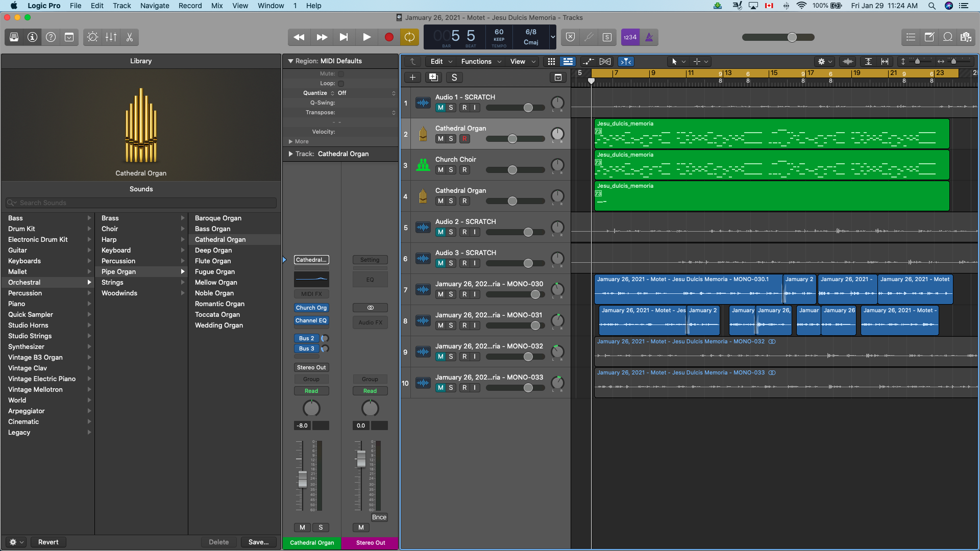This screenshot has height=551, width=980.
Task: Toggle Smart Controls button
Action: 92,37
